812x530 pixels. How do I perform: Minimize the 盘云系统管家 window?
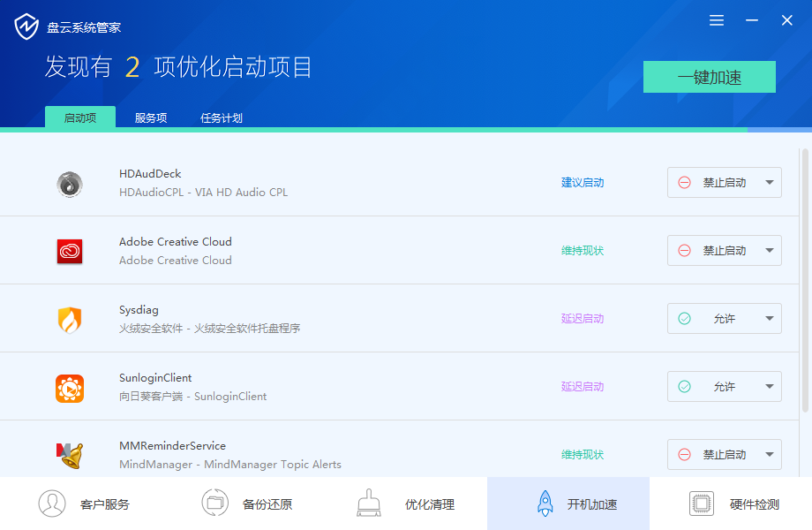point(751,20)
